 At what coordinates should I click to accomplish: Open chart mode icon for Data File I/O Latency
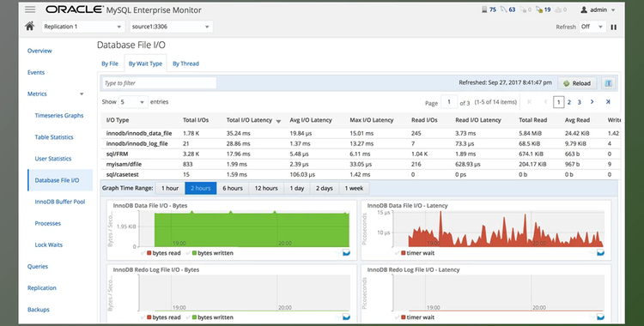(x=600, y=252)
